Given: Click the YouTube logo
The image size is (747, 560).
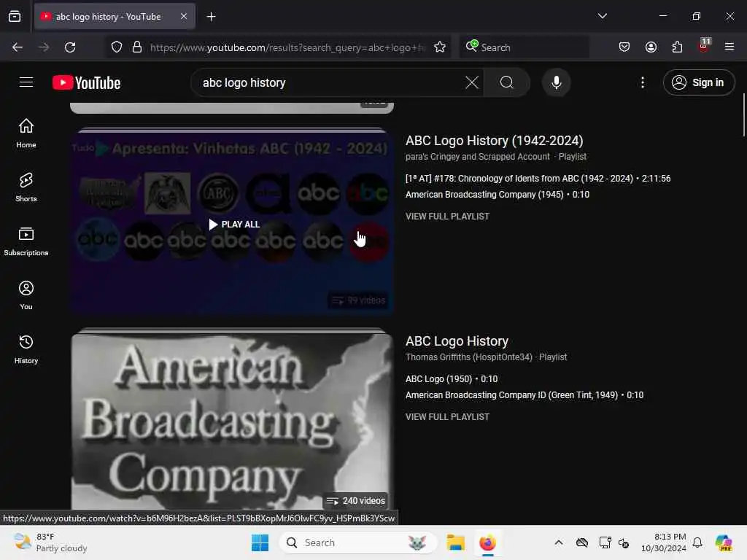Looking at the screenshot, I should coord(86,82).
